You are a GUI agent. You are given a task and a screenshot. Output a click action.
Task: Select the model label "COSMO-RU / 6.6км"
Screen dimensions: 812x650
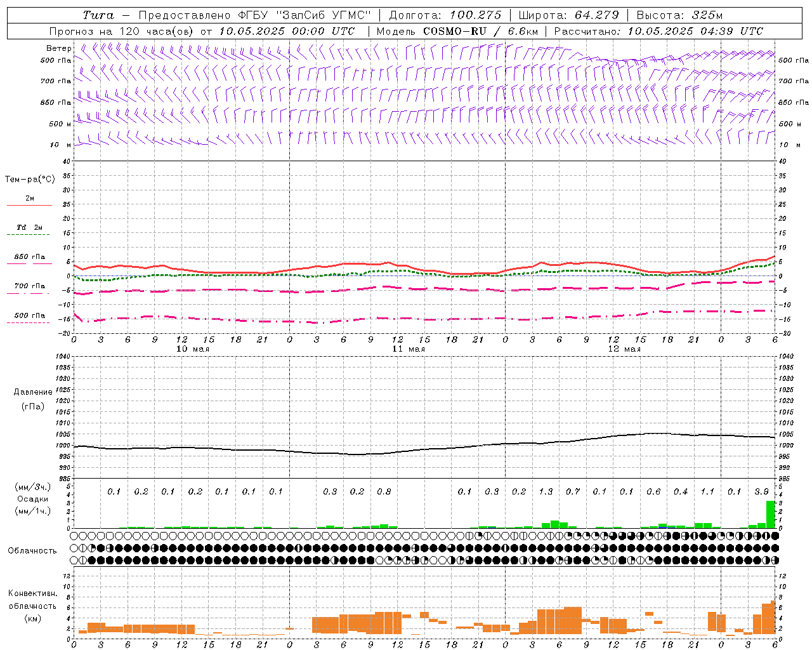pyautogui.click(x=480, y=31)
